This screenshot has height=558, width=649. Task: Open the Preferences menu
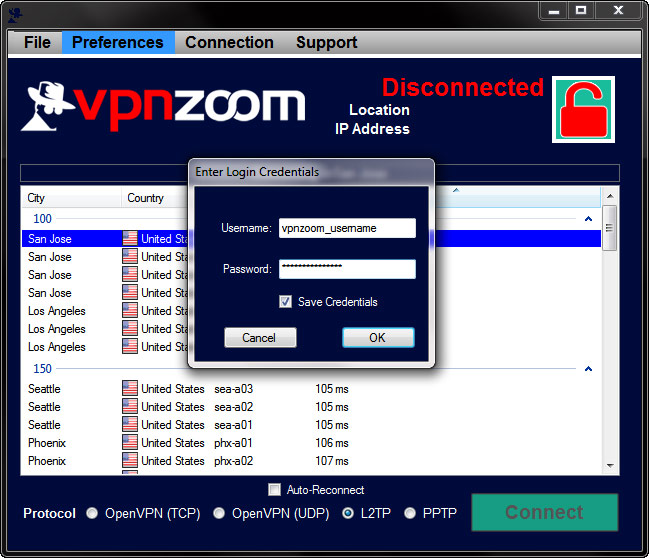click(x=118, y=42)
